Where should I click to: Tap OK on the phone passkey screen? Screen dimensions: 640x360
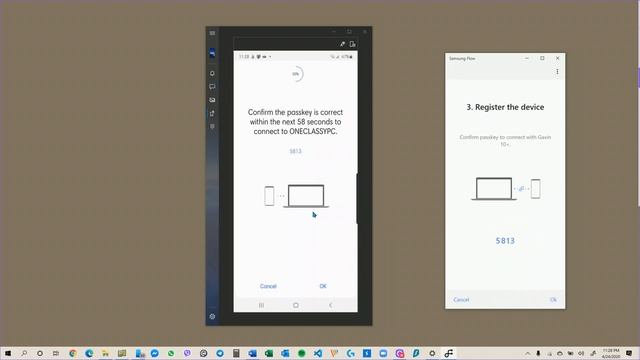(323, 286)
